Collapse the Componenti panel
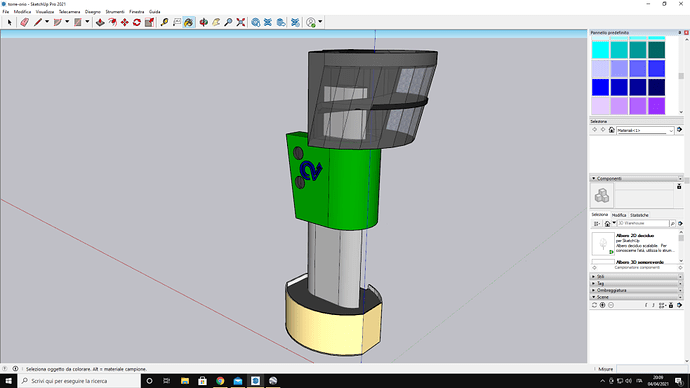This screenshot has height=388, width=690. 594,178
